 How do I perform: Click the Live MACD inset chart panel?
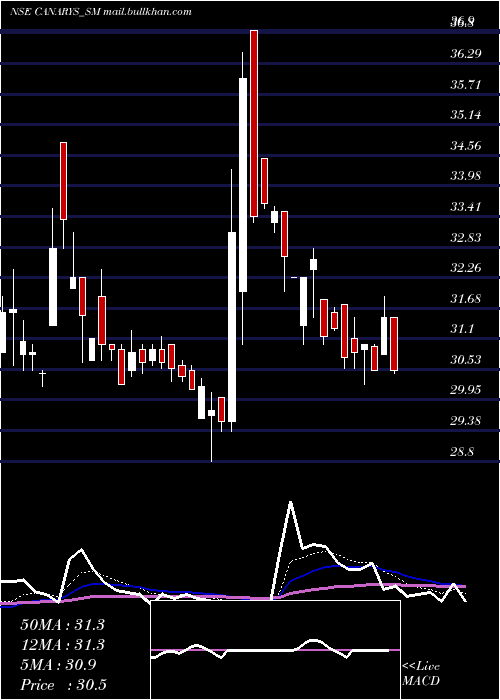275,650
